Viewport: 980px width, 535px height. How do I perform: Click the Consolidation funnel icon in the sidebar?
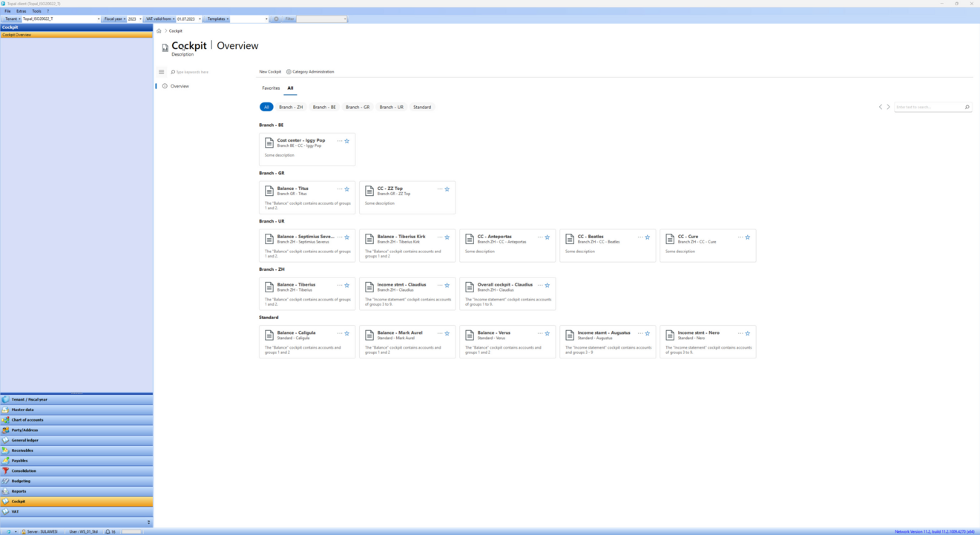pyautogui.click(x=6, y=470)
